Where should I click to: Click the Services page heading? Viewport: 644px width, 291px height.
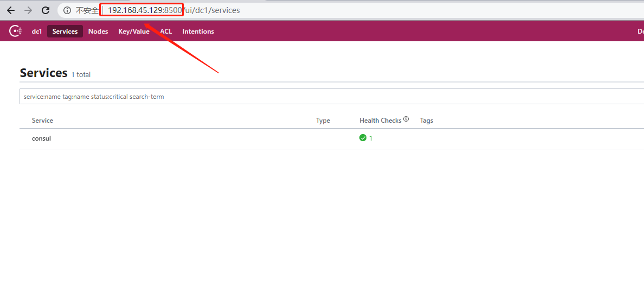pos(43,73)
